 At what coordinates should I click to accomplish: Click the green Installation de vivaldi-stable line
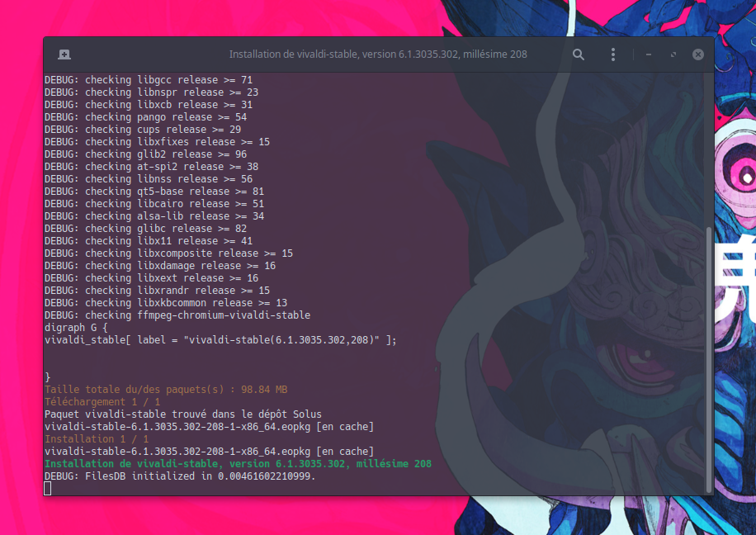[238, 464]
